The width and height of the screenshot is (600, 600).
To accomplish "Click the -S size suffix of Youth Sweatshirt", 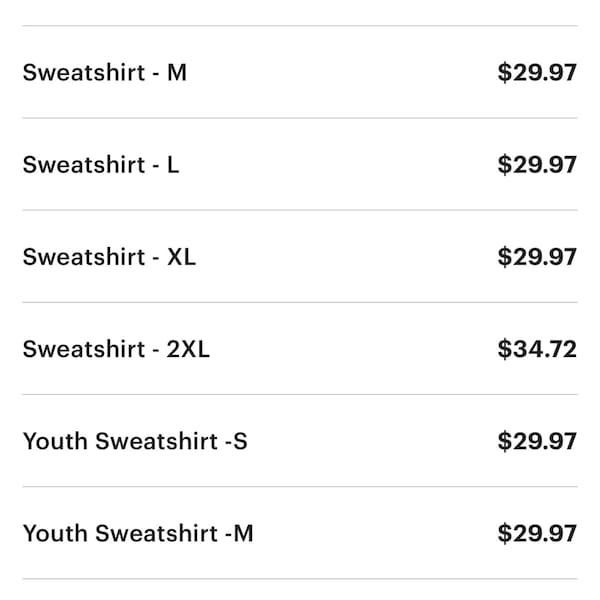I will 236,441.
